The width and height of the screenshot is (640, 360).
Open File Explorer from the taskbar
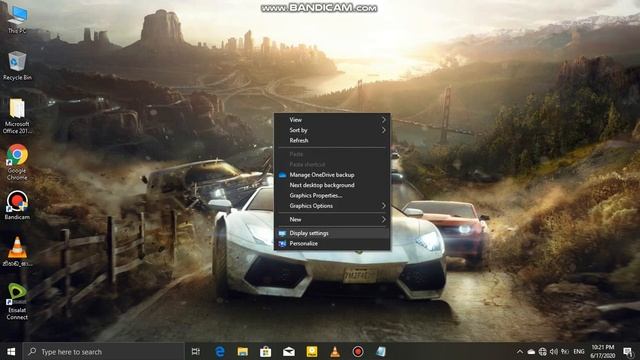coord(242,351)
